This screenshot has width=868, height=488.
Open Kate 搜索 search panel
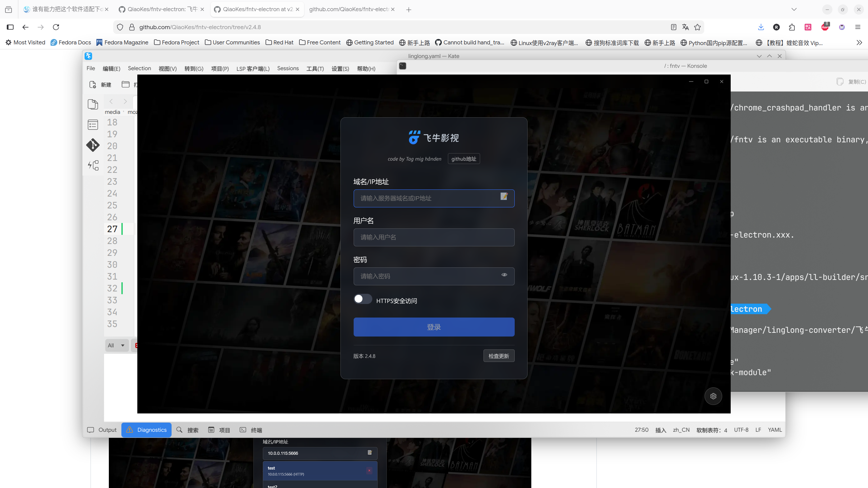click(x=188, y=430)
